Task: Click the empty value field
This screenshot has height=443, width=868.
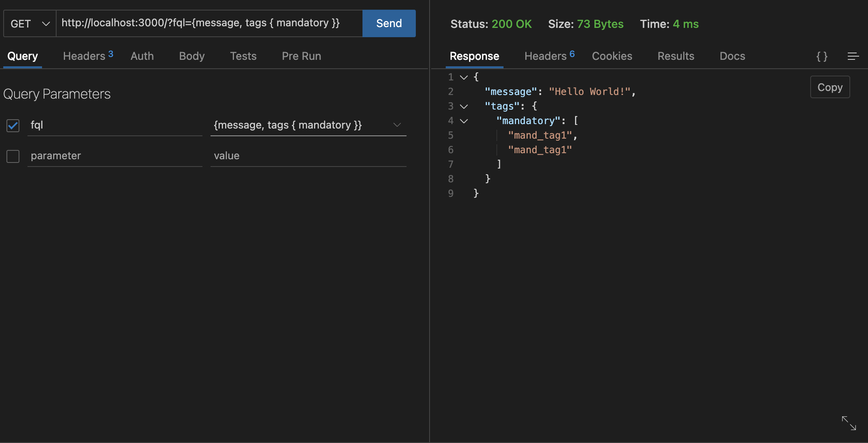Action: 308,156
